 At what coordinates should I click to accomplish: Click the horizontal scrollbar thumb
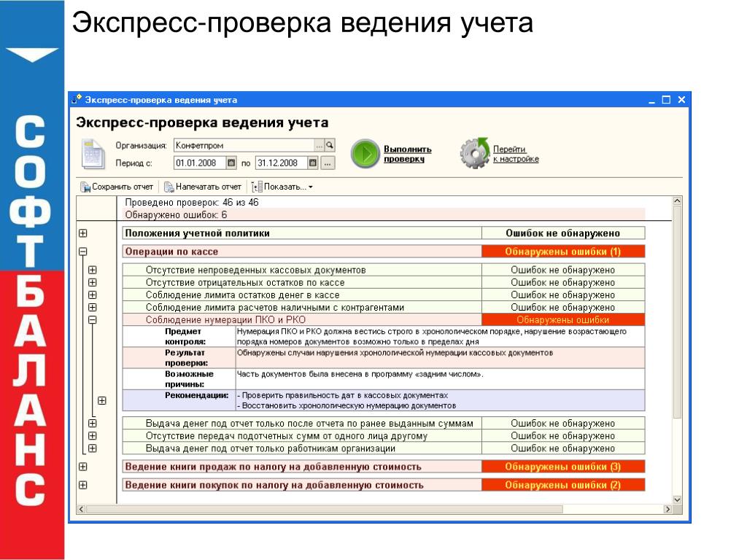click(x=325, y=509)
